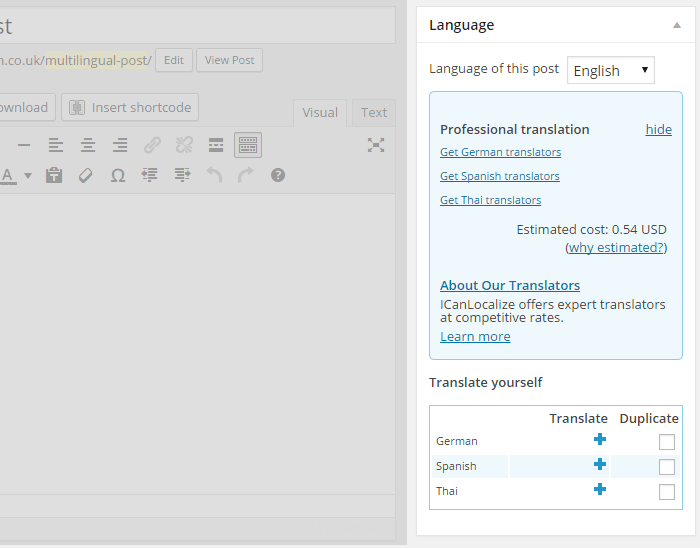Toggle the toolbar kitchen sink icon
This screenshot has height=548, width=700.
pos(248,145)
